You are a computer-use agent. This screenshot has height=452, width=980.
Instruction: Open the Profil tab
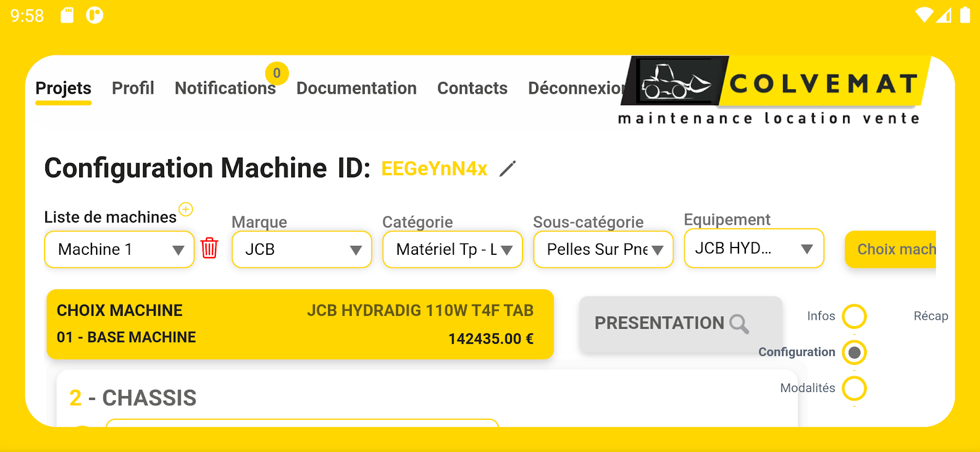click(133, 88)
